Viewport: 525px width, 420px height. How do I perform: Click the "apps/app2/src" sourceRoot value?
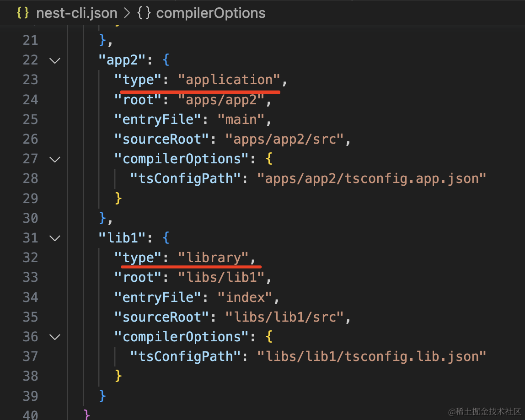tap(284, 139)
